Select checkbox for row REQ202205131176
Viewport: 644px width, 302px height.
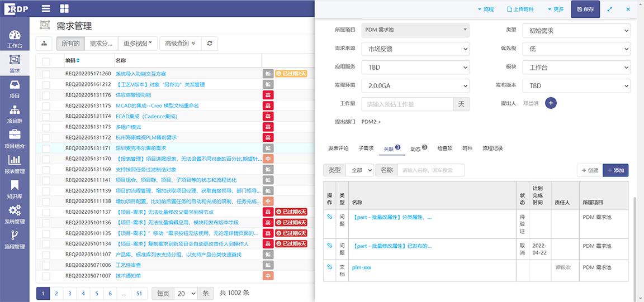pos(46,95)
